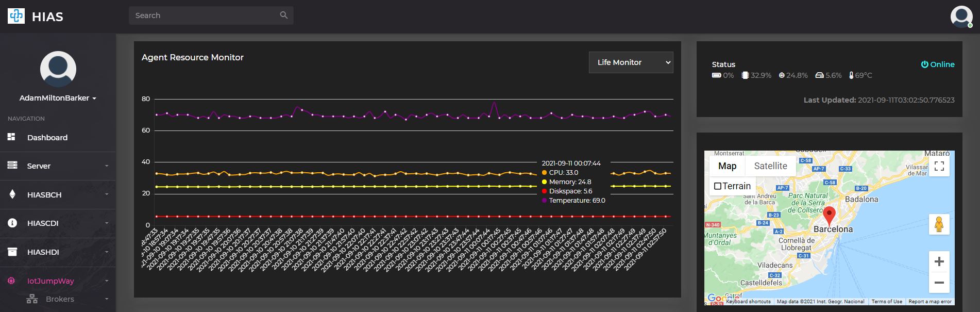The width and height of the screenshot is (980, 312).
Task: Click the 5.6% diskspace status value
Action: tap(833, 75)
